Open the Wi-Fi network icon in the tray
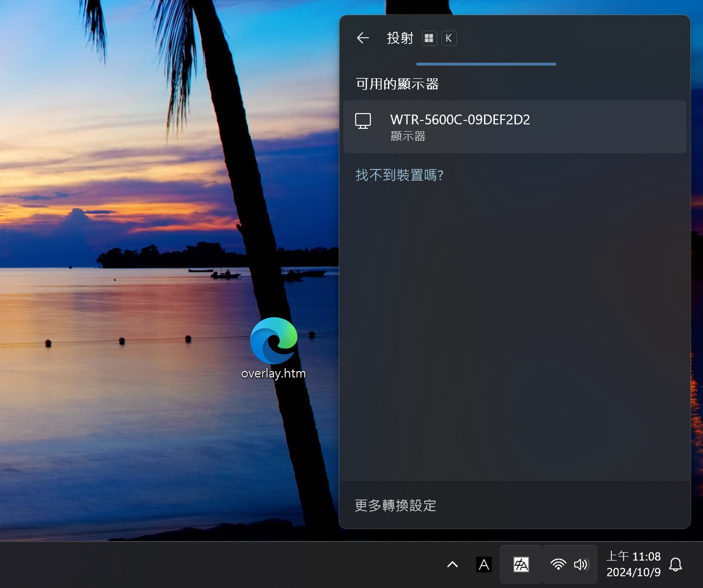The width and height of the screenshot is (703, 588). [558, 564]
